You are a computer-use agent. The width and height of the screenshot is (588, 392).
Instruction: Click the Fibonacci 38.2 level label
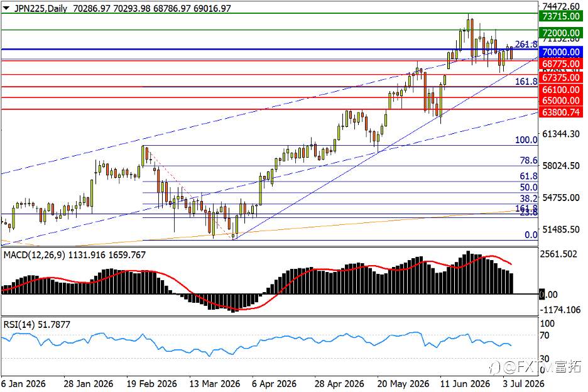coord(528,199)
